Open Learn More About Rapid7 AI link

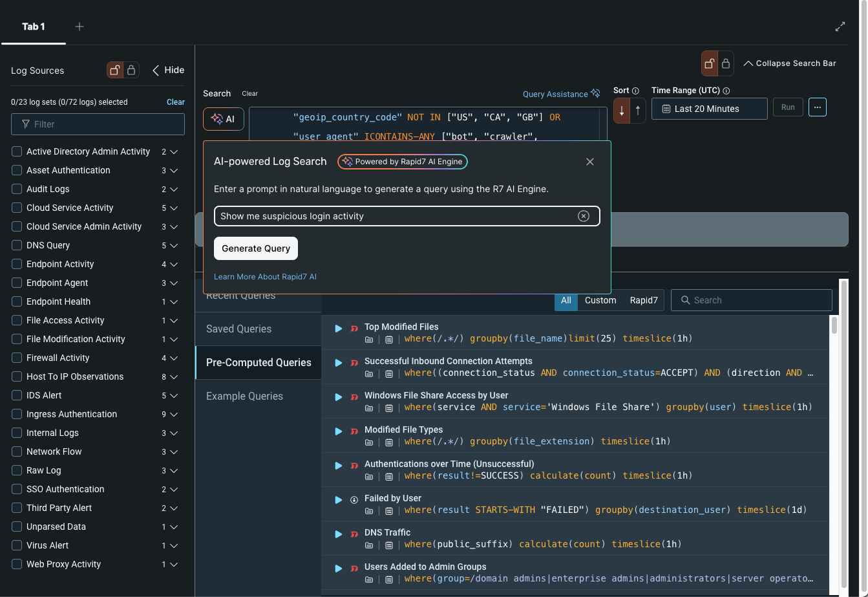[x=265, y=277]
